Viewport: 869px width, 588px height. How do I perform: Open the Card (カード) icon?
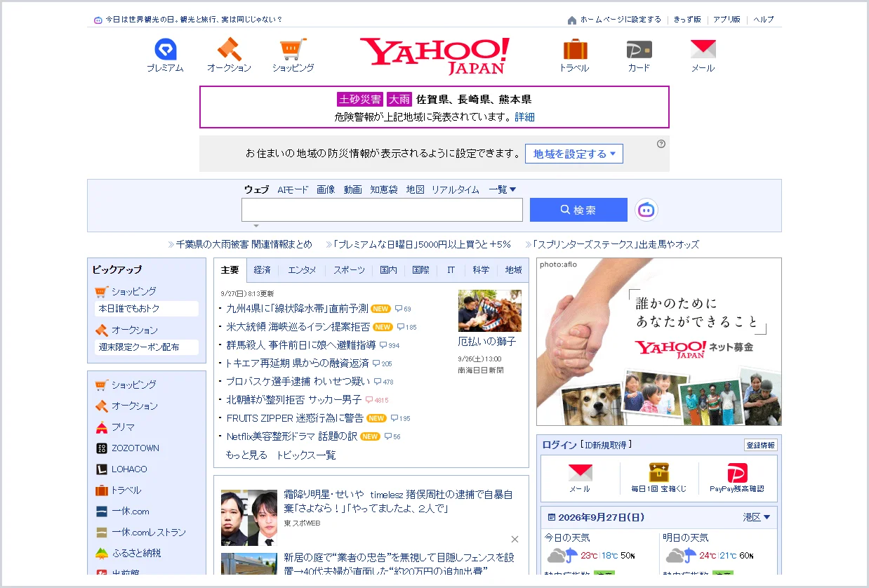[x=639, y=49]
